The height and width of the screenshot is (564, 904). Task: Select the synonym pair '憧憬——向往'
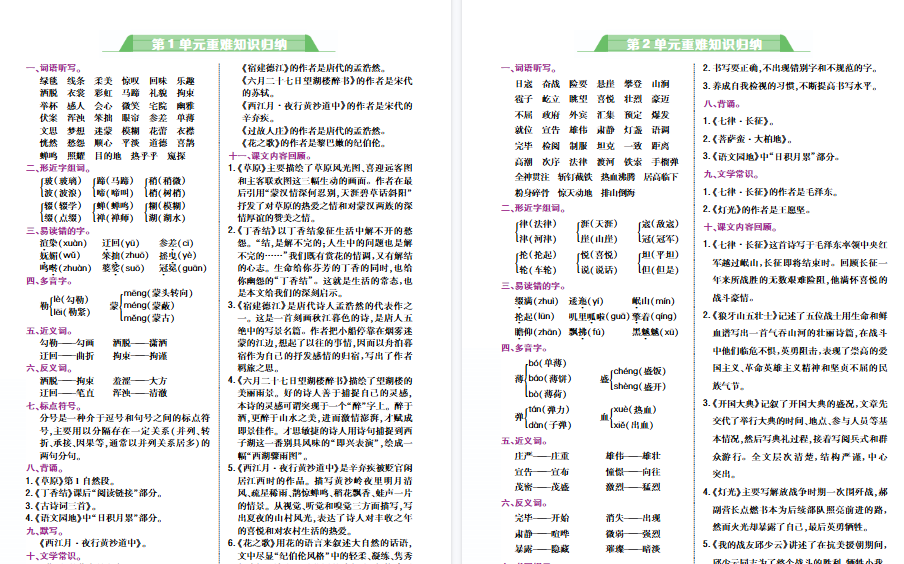point(633,472)
